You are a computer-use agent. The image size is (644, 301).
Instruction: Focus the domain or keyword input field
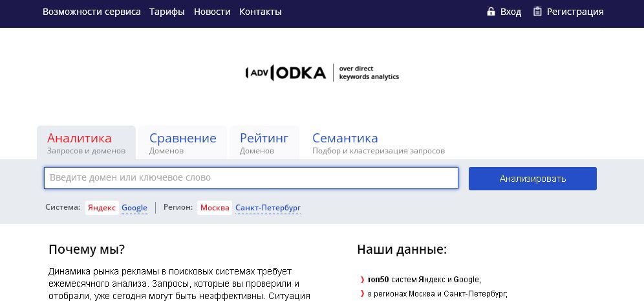click(251, 178)
